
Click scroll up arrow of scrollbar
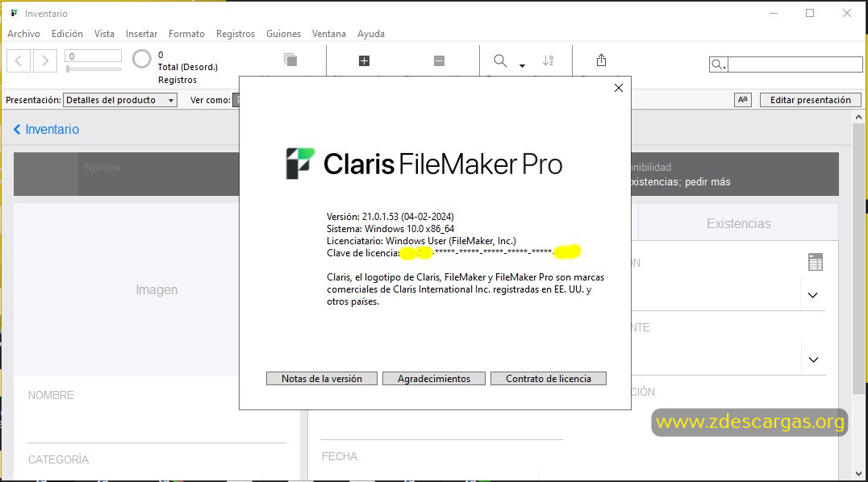[858, 118]
